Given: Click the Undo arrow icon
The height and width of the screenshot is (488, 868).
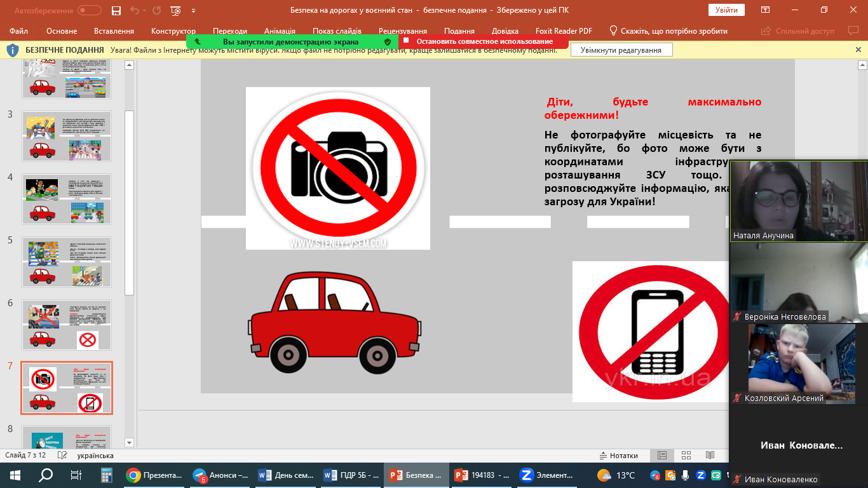Looking at the screenshot, I should tap(134, 10).
